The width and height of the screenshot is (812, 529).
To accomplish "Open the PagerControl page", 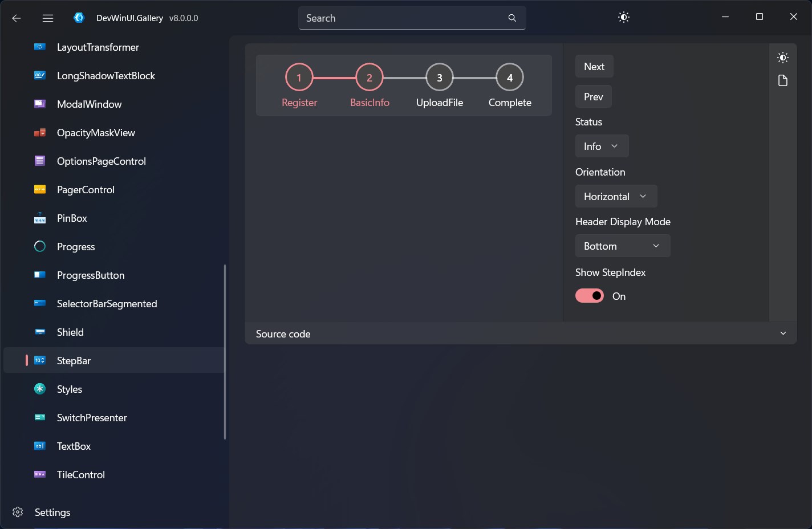I will pyautogui.click(x=114, y=190).
